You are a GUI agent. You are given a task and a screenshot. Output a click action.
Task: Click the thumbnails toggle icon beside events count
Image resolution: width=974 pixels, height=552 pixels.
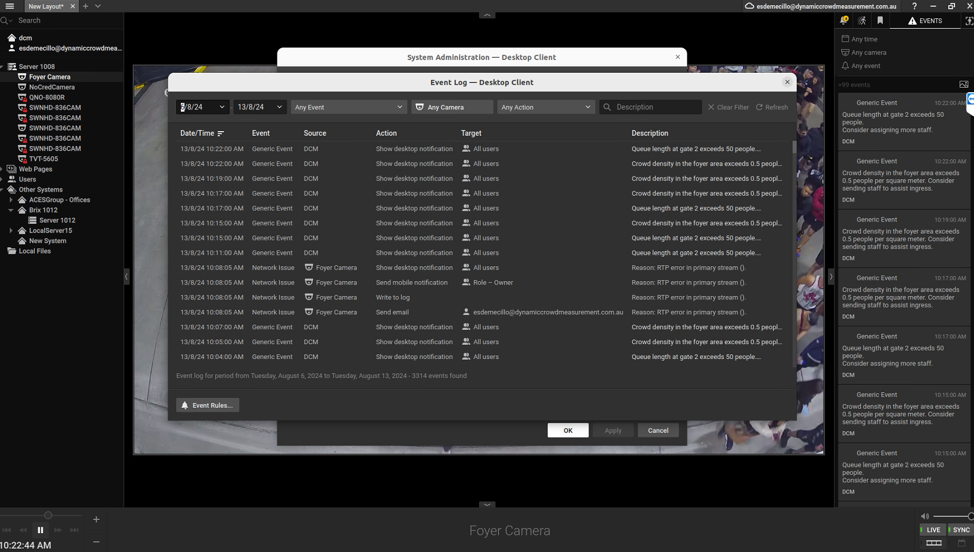(963, 84)
